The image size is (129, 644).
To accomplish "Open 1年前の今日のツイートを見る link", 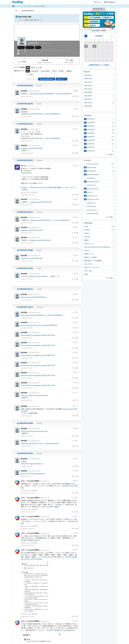I will [x=99, y=65].
